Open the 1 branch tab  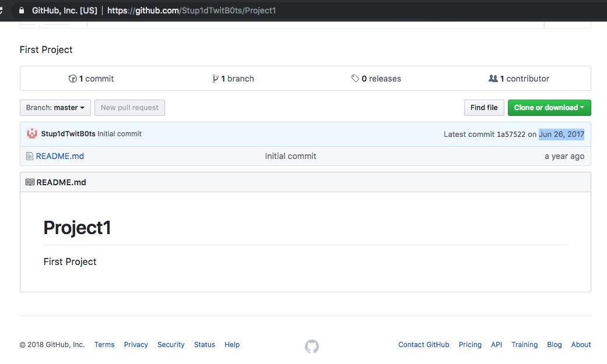coord(233,79)
